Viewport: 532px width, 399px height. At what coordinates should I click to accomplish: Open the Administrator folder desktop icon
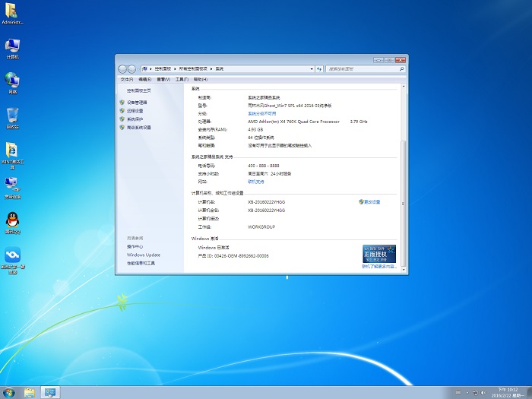[12, 11]
